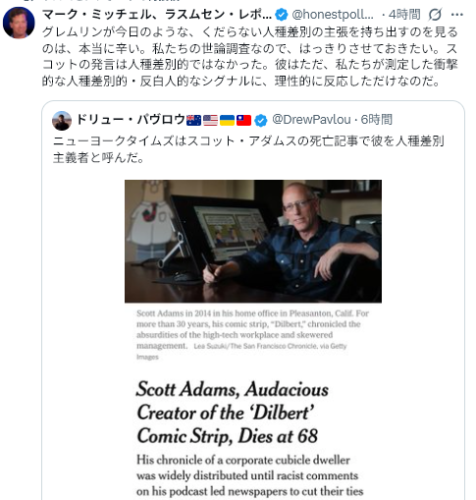This screenshot has height=500, width=476.
Task: Click the Ukrainian flag emoji
Action: coord(227,120)
